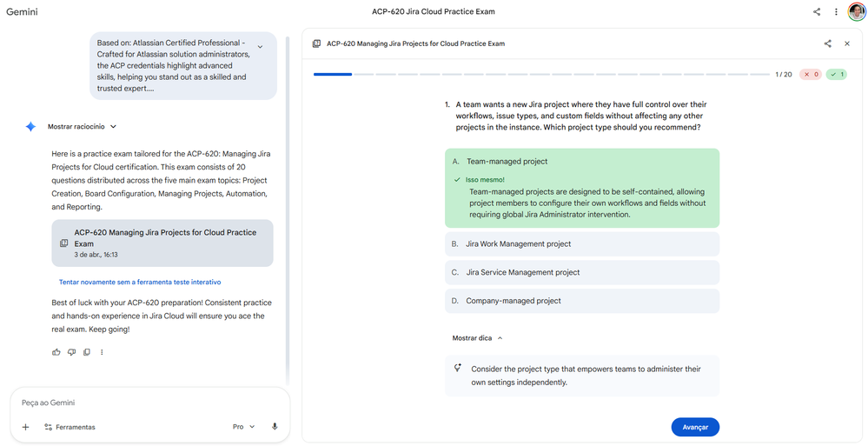868x446 pixels.
Task: Click the Isso mesmo! confirmation text
Action: (486, 179)
